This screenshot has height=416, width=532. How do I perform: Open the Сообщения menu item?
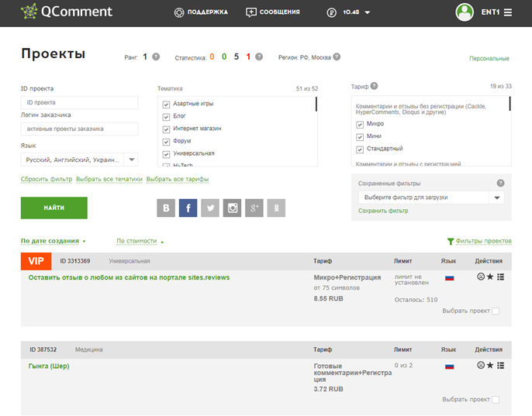pos(273,12)
